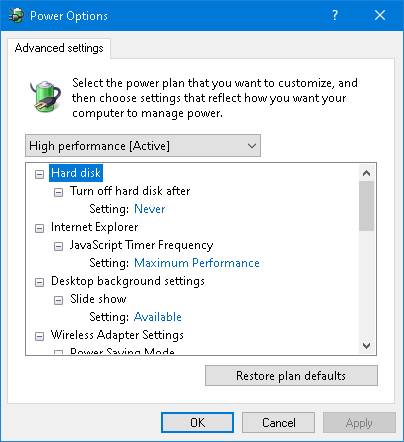This screenshot has width=404, height=442.
Task: Collapse JavaScript Timer Frequency node
Action: [58, 246]
